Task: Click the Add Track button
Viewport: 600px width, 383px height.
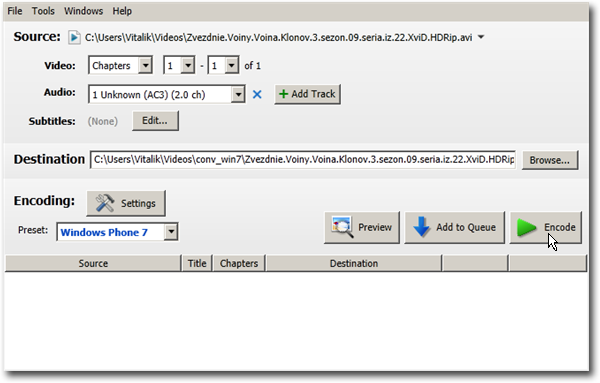Action: coord(307,94)
